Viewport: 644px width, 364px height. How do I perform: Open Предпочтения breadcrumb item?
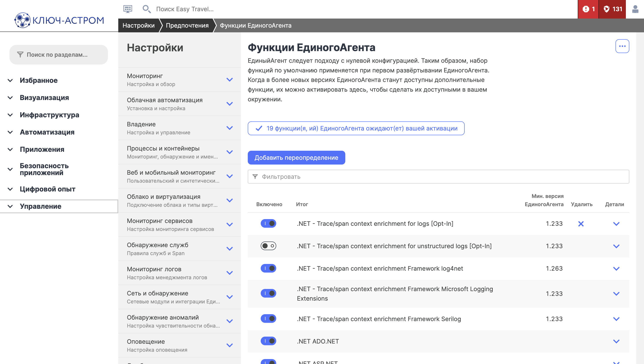tap(187, 25)
